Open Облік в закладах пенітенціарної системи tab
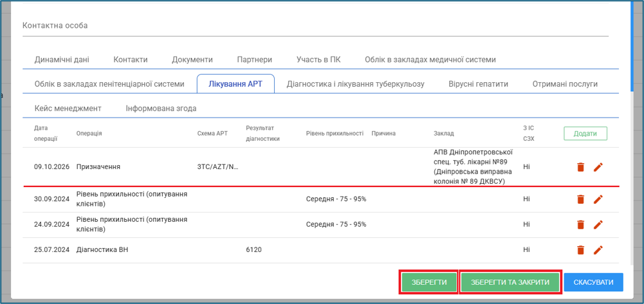 (x=109, y=84)
